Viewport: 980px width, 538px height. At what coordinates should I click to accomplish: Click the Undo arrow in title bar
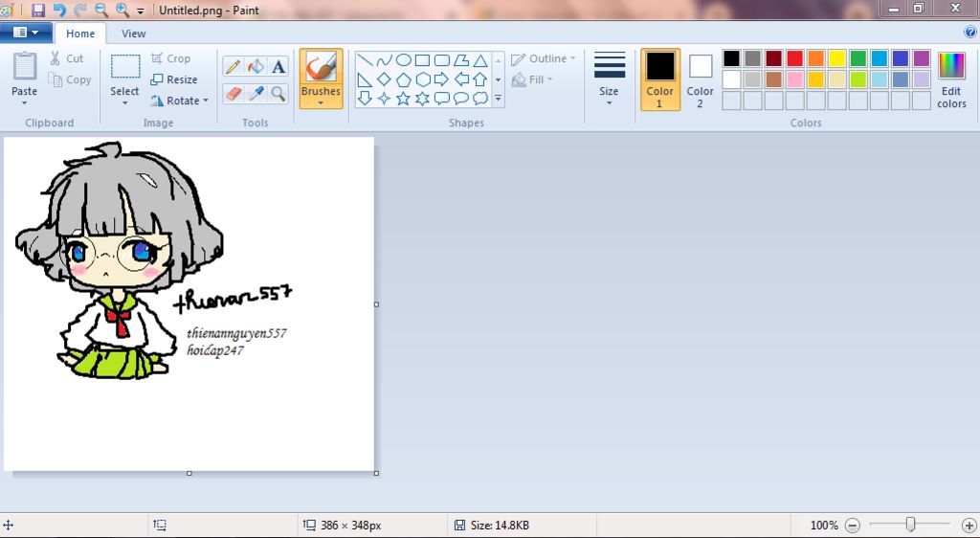click(59, 10)
